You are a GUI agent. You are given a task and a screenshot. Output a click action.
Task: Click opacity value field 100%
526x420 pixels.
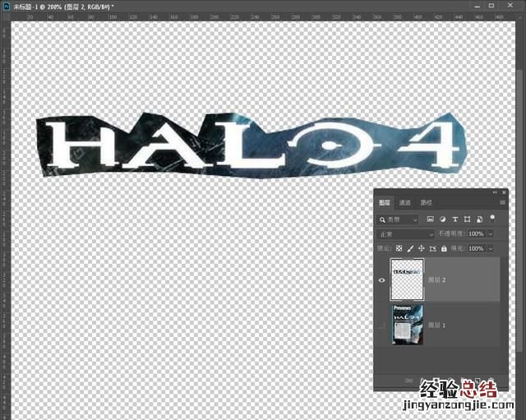(x=477, y=233)
